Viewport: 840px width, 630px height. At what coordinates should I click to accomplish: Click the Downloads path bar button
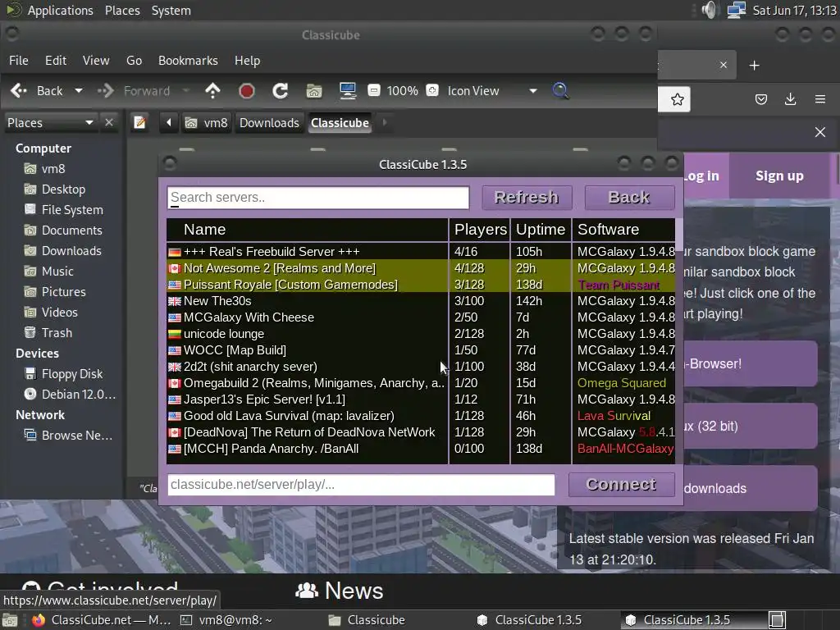click(x=269, y=123)
